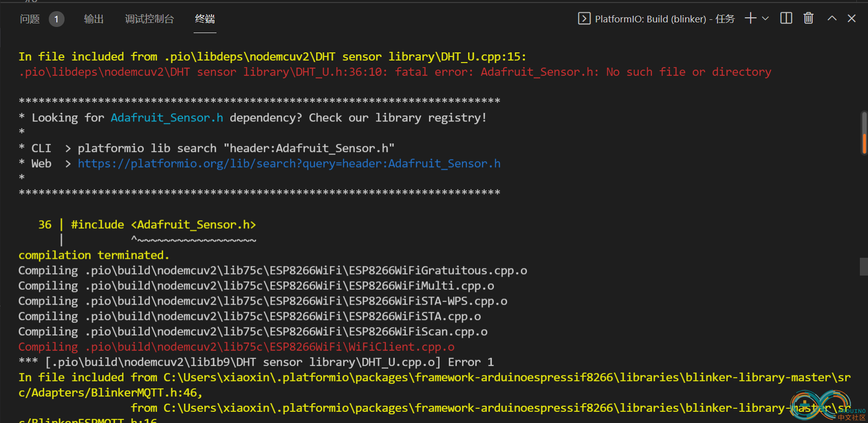Maximize the panel with the up chevron
This screenshot has height=423, width=868.
pyautogui.click(x=832, y=18)
